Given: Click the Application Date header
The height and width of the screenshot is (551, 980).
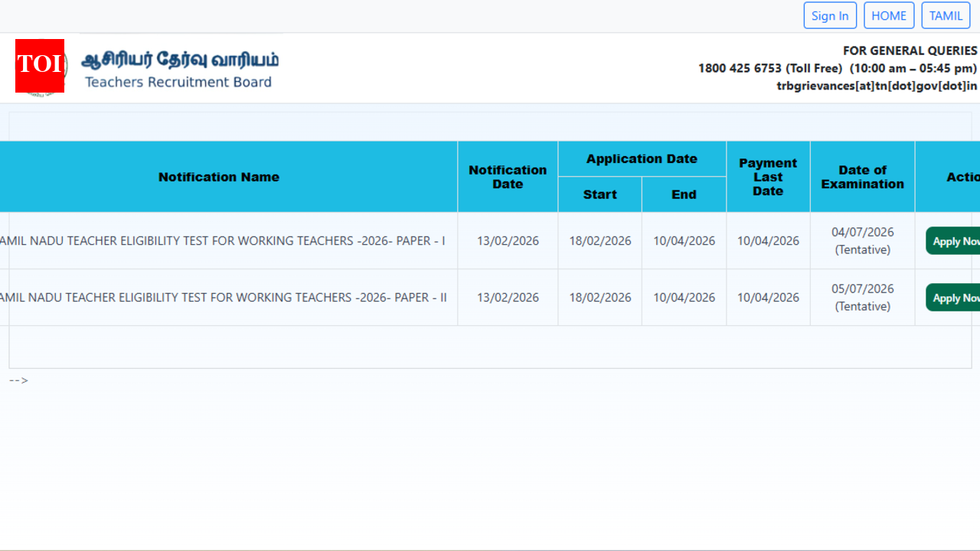Looking at the screenshot, I should click(x=642, y=159).
